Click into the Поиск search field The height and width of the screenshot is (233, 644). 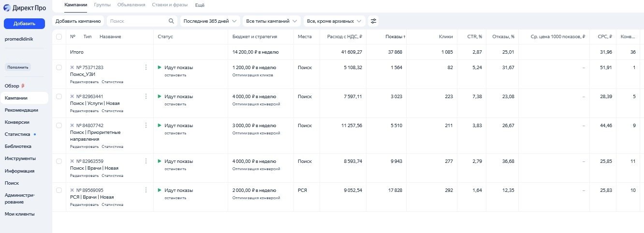tap(138, 21)
